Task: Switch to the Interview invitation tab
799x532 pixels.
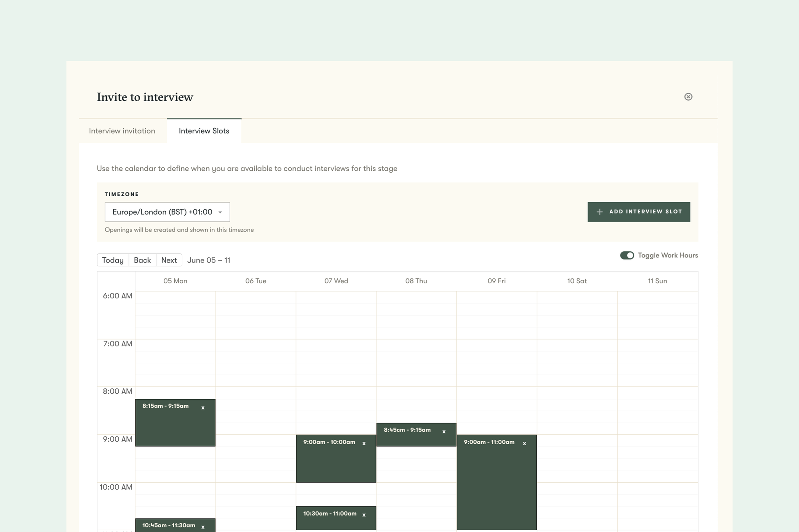Action: (121, 131)
